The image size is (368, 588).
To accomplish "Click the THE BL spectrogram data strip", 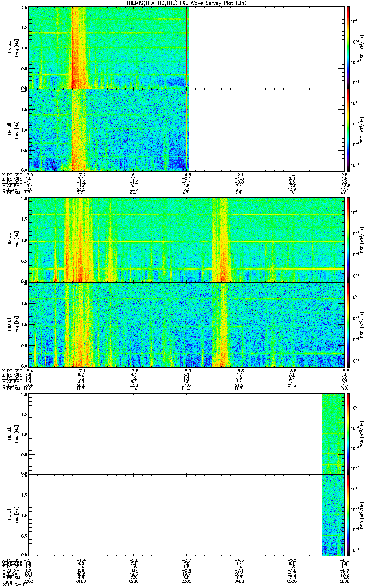I will click(x=333, y=434).
